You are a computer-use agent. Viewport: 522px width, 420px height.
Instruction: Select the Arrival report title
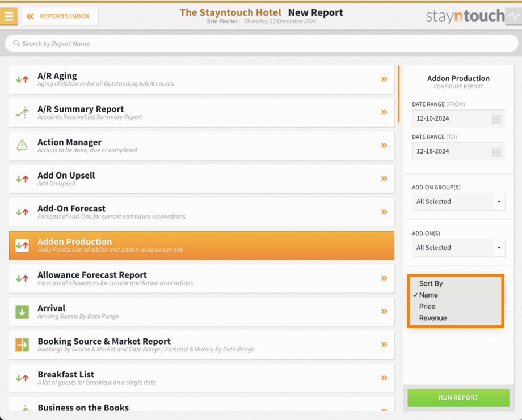click(52, 308)
